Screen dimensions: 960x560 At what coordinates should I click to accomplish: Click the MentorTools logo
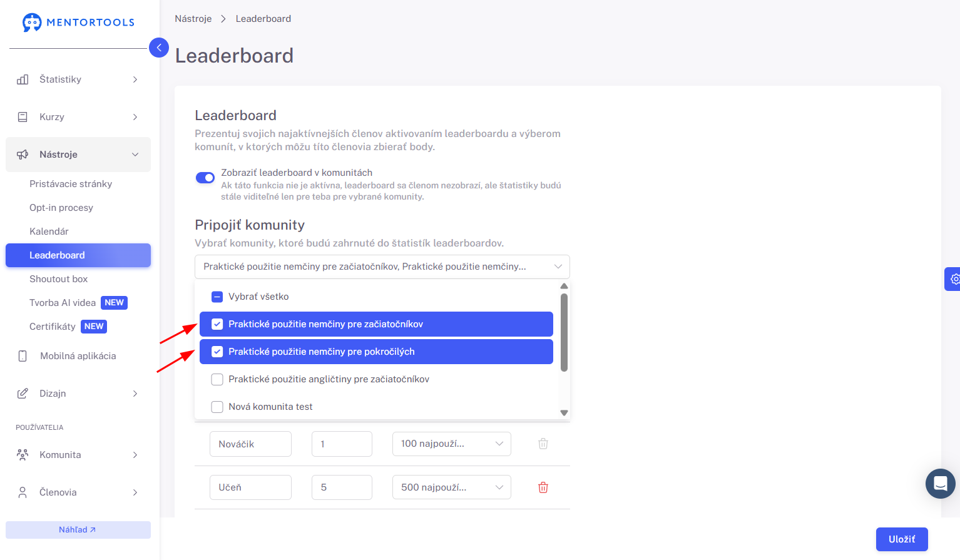pyautogui.click(x=78, y=23)
